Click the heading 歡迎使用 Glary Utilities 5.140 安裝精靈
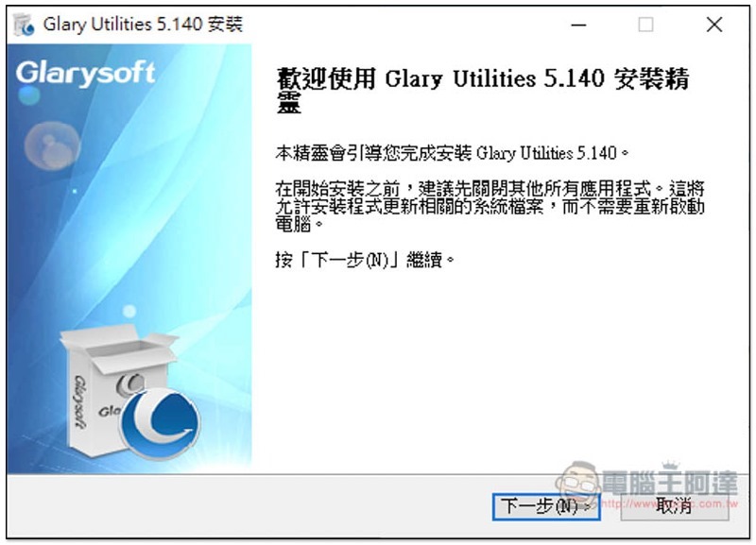 click(483, 90)
